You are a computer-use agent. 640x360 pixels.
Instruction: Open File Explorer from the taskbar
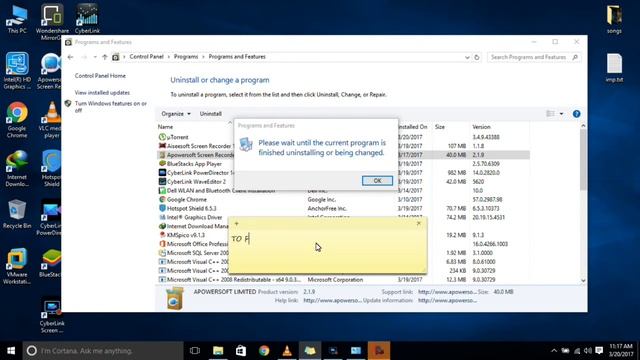pyautogui.click(x=218, y=351)
